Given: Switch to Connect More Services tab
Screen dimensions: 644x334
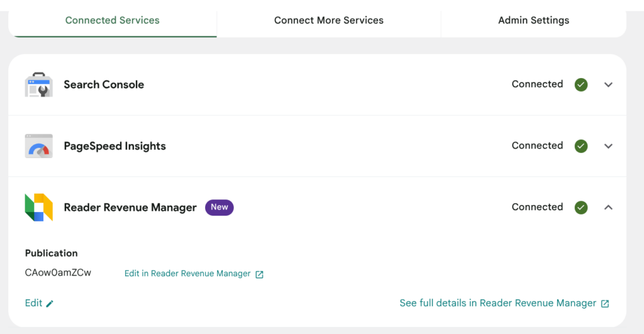Looking at the screenshot, I should point(328,20).
